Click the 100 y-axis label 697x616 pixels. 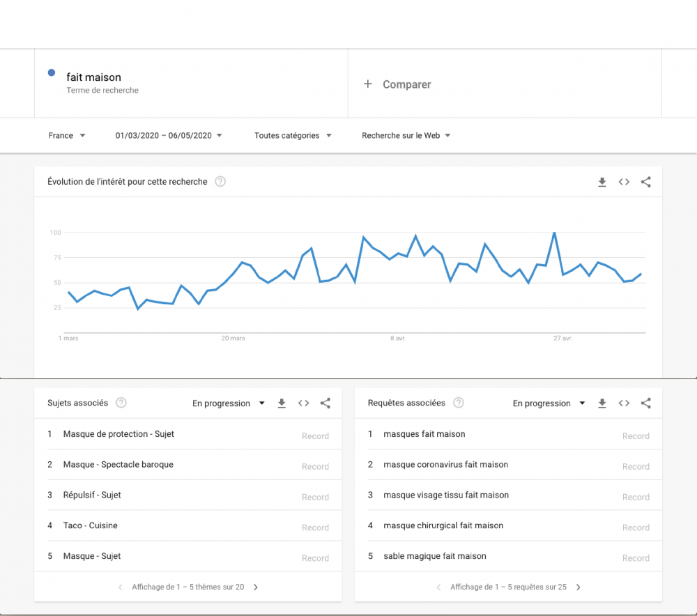point(56,233)
